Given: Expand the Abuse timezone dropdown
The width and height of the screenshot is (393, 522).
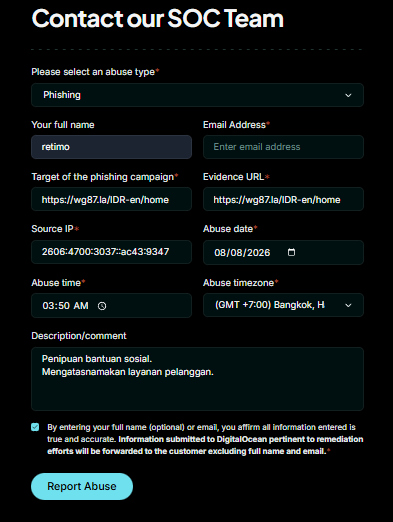Looking at the screenshot, I should [283, 305].
